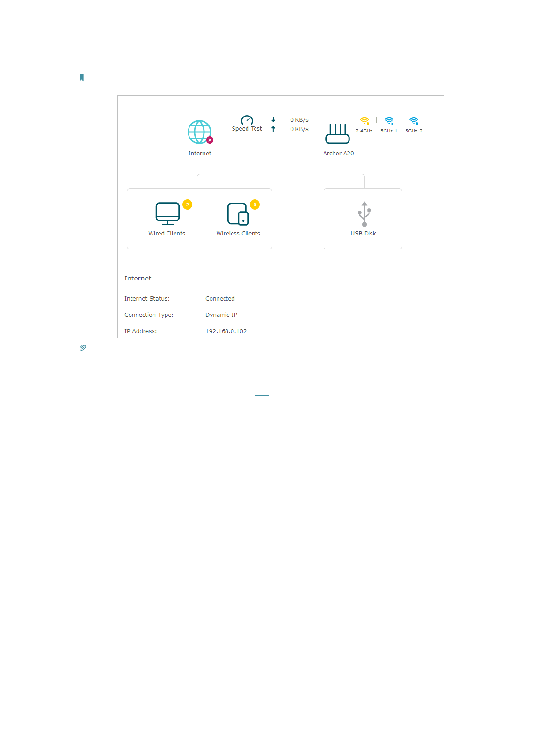Open the 2.4GHz Wi-Fi icon
The image size is (560, 741).
click(x=364, y=121)
